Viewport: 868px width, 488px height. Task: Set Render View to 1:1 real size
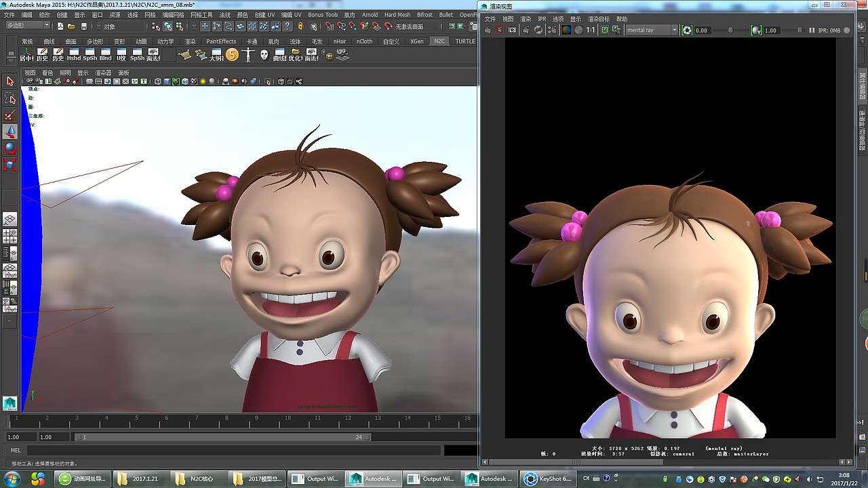591,30
